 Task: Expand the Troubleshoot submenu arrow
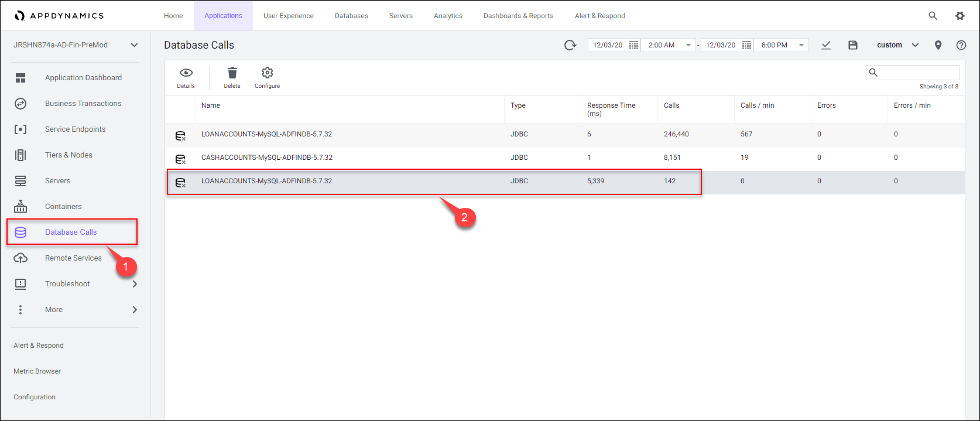point(135,284)
